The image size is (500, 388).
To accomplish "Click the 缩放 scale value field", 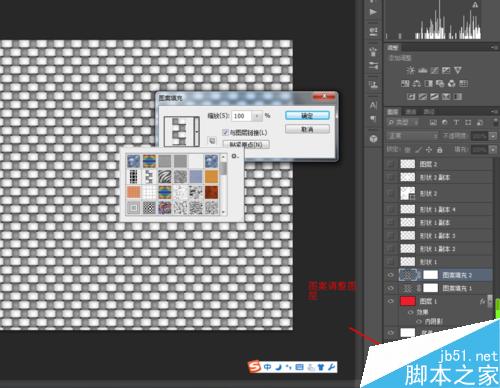I will [x=242, y=116].
